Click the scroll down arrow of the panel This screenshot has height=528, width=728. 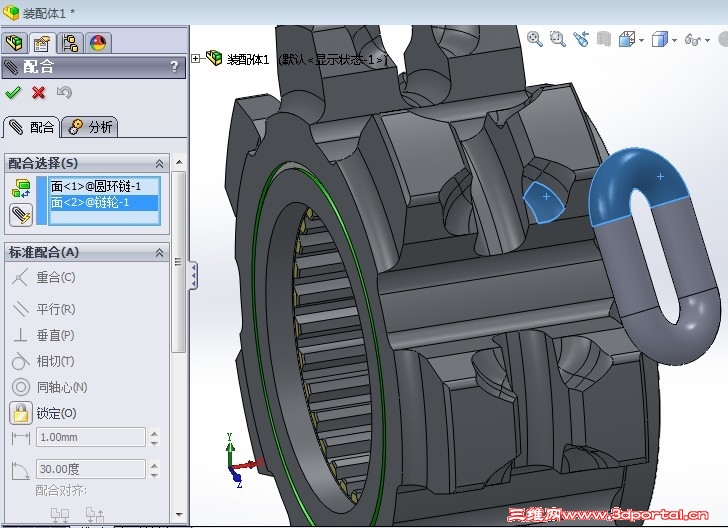pos(179,515)
